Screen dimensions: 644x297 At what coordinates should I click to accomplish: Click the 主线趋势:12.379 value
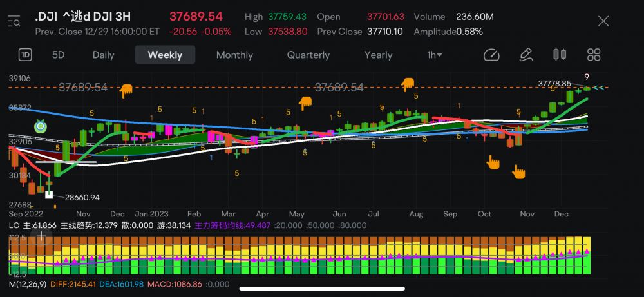coord(89,225)
